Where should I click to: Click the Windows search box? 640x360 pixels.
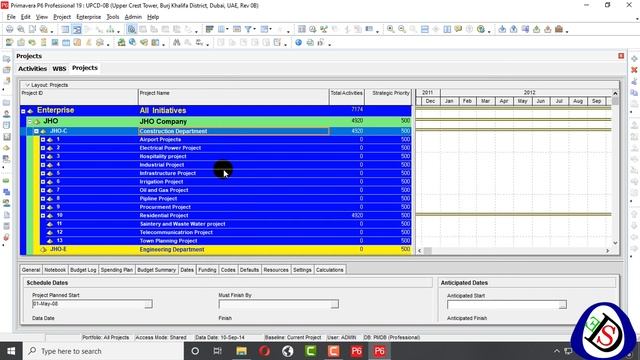(104, 351)
